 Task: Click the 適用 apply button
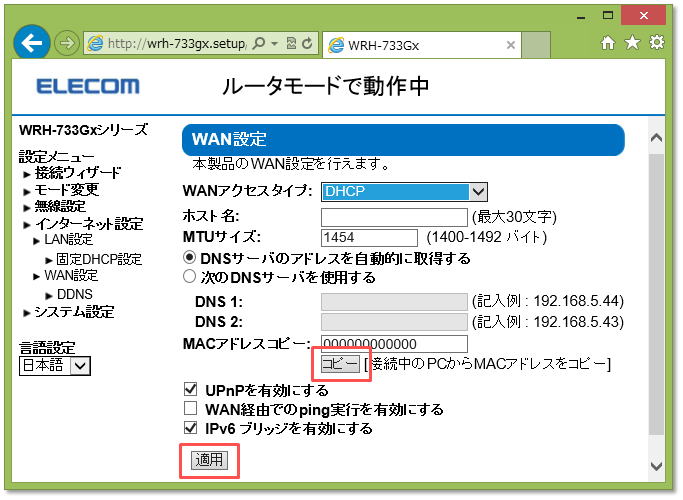coord(209,460)
